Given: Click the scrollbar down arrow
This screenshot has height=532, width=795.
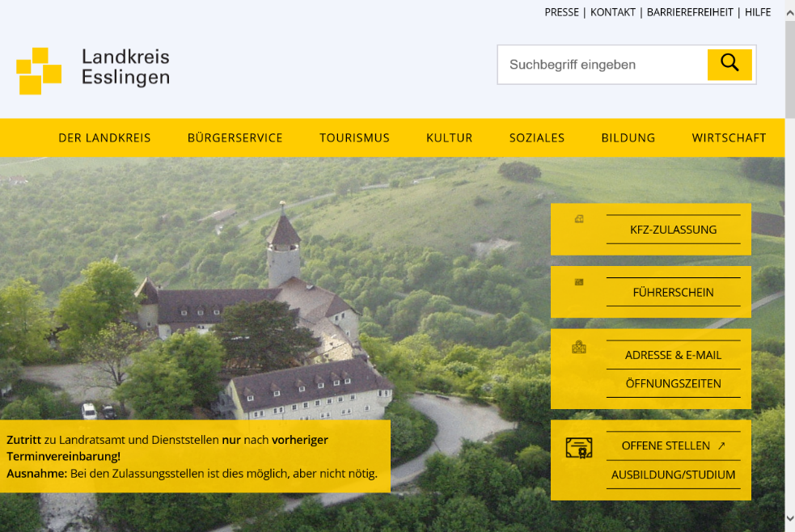Looking at the screenshot, I should pos(790,517).
